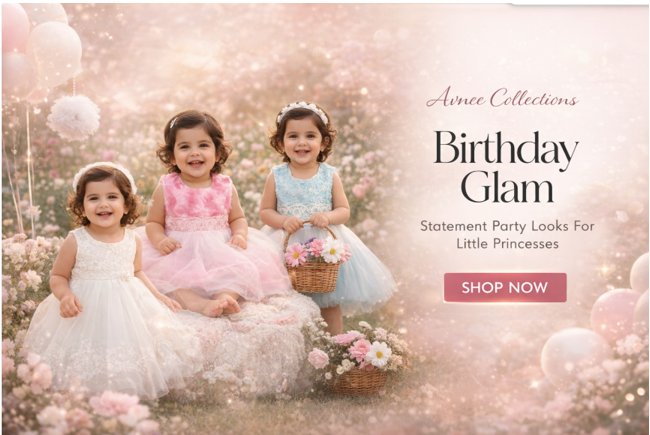650x435 pixels.
Task: Click the pink daisy in the held basket
Action: click(296, 254)
